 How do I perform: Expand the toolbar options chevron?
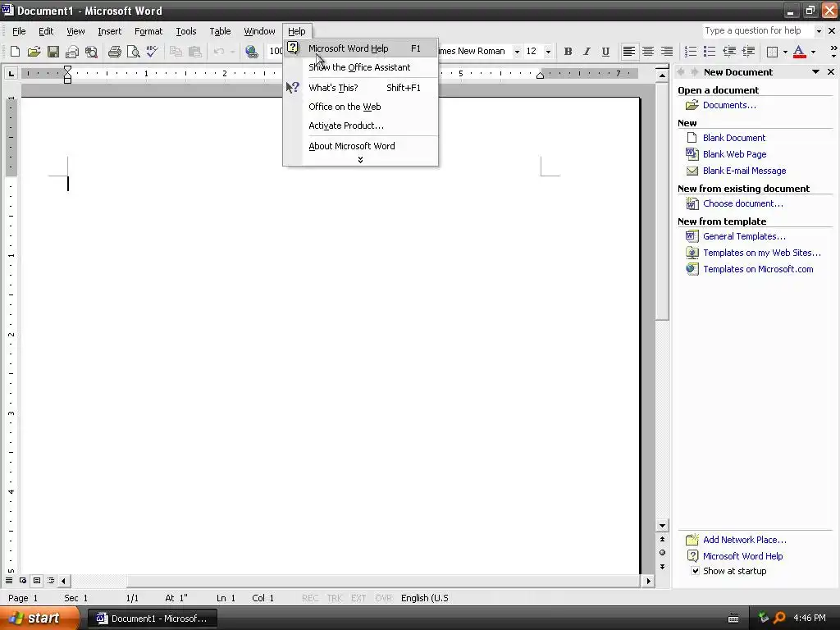pos(833,52)
